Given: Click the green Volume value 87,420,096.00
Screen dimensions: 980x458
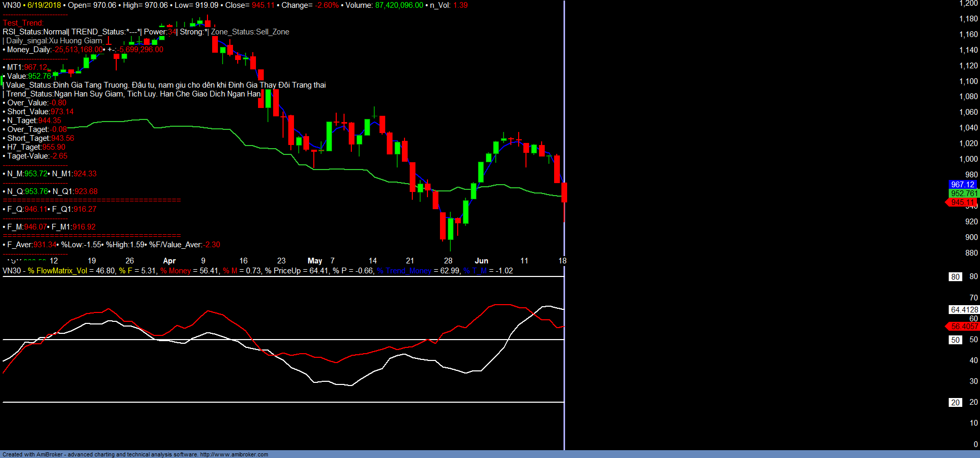Looking at the screenshot, I should [399, 5].
